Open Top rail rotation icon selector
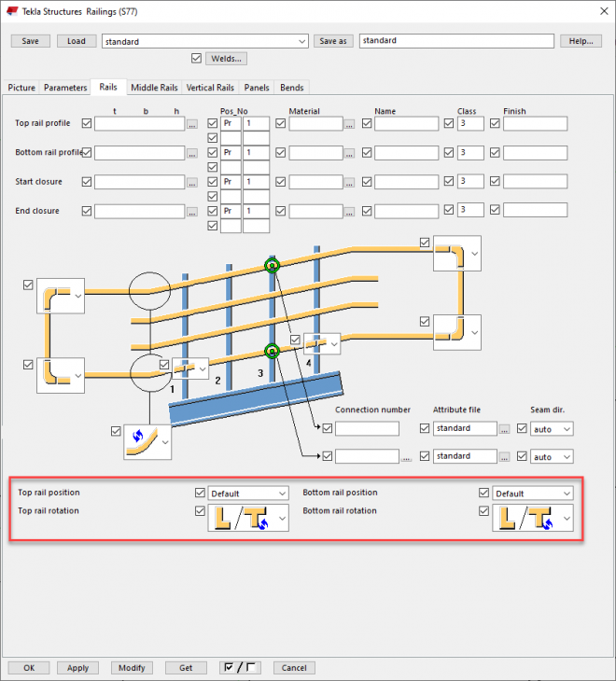 [x=248, y=518]
